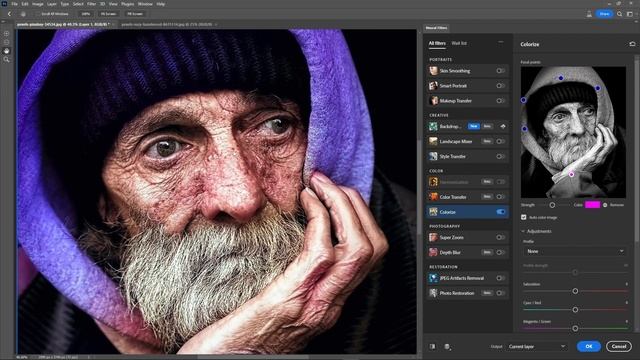Viewport: 640px width, 360px height.
Task: Click the OK button
Action: coord(589,346)
